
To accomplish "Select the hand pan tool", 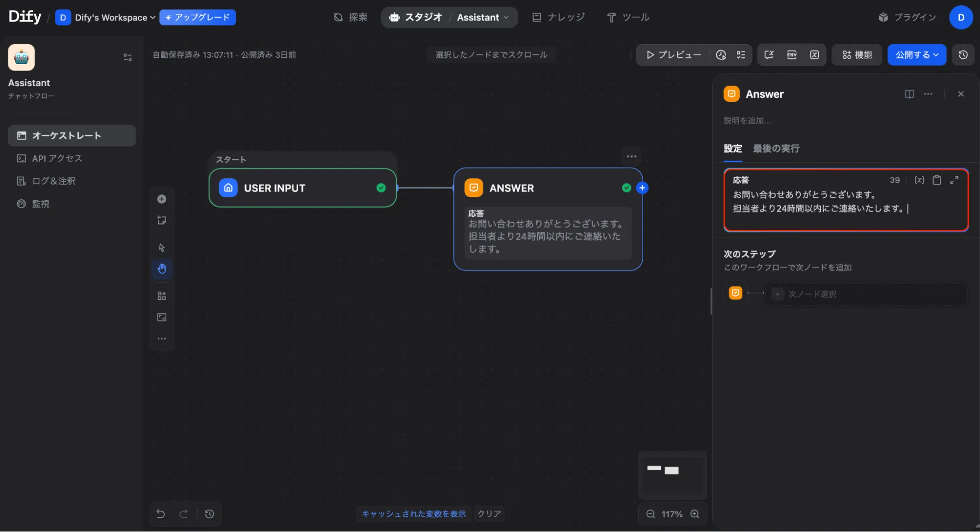I will [x=162, y=268].
